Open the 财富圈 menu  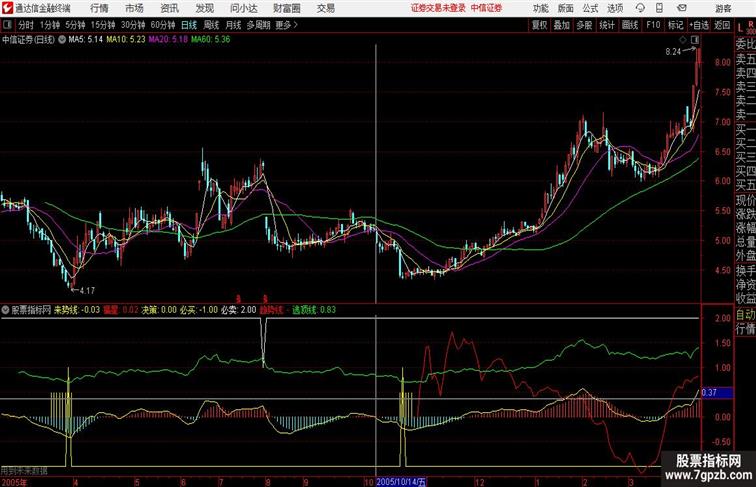286,8
